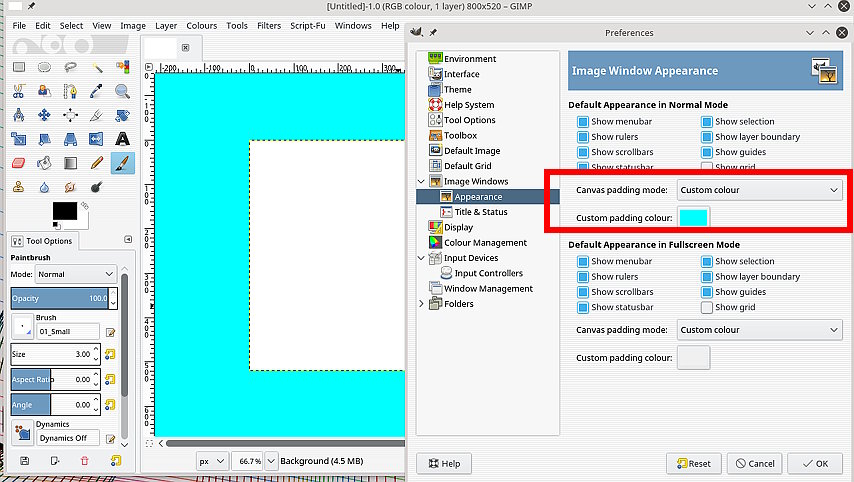Select the Shear tool
Screen dimensions: 854x482
pyautogui.click(x=44, y=139)
